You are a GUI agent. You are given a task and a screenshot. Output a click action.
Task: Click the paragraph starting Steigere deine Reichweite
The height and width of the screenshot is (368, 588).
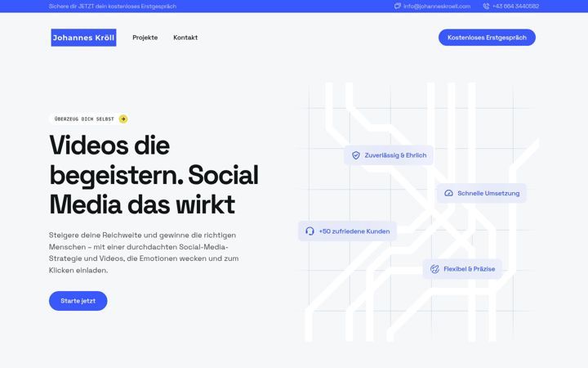point(144,253)
